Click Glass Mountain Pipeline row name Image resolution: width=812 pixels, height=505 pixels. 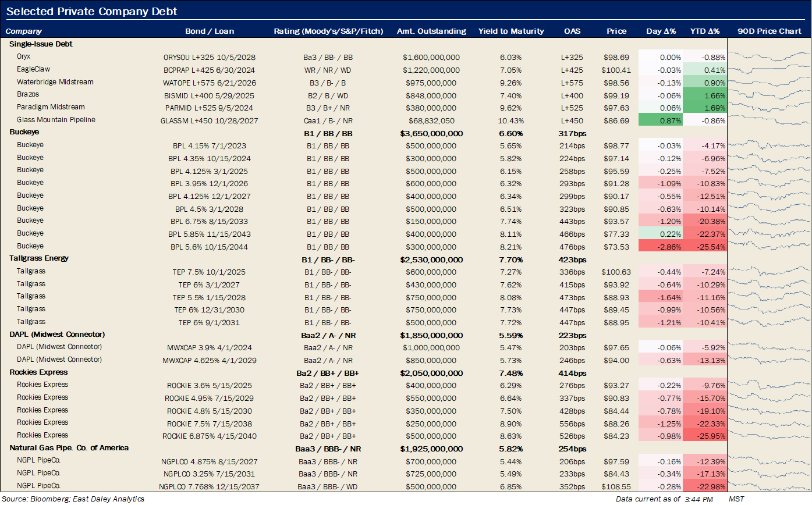pyautogui.click(x=56, y=120)
